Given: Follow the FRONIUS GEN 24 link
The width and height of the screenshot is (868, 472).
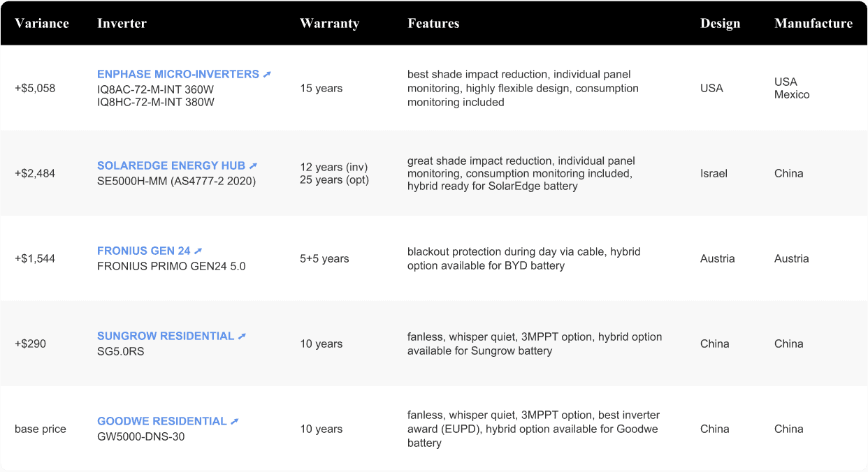Looking at the screenshot, I should point(143,251).
